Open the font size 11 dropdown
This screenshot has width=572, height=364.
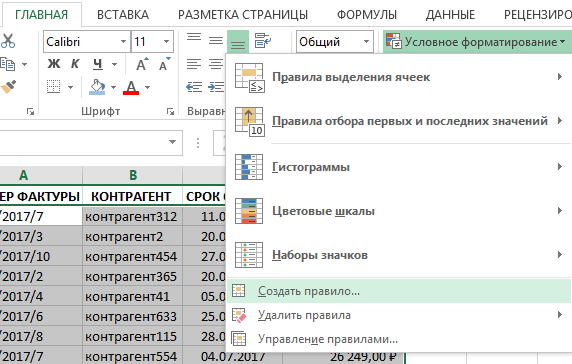(x=166, y=42)
